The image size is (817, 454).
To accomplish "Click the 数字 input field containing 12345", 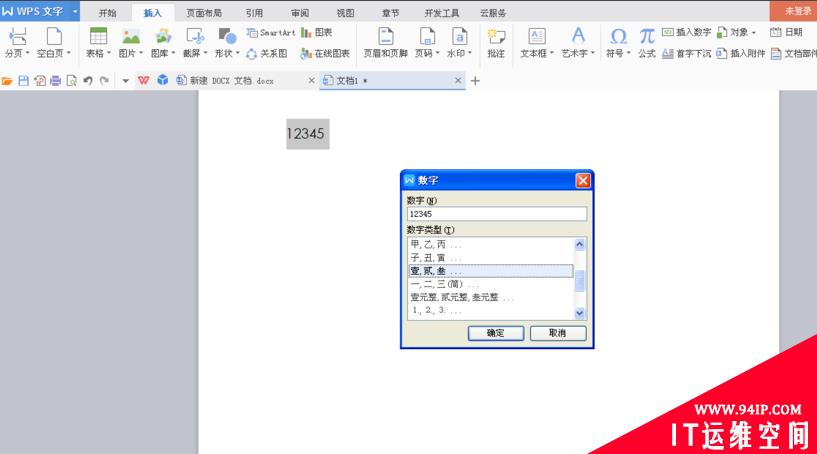I will tap(497, 214).
